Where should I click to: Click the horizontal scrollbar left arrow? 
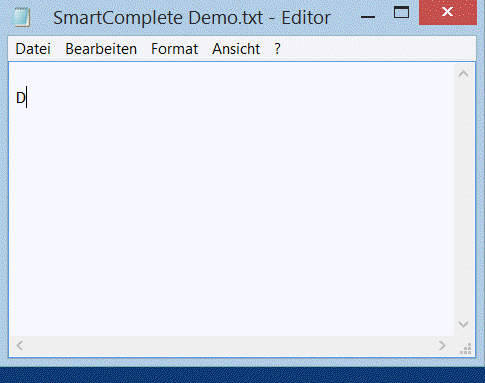19,345
